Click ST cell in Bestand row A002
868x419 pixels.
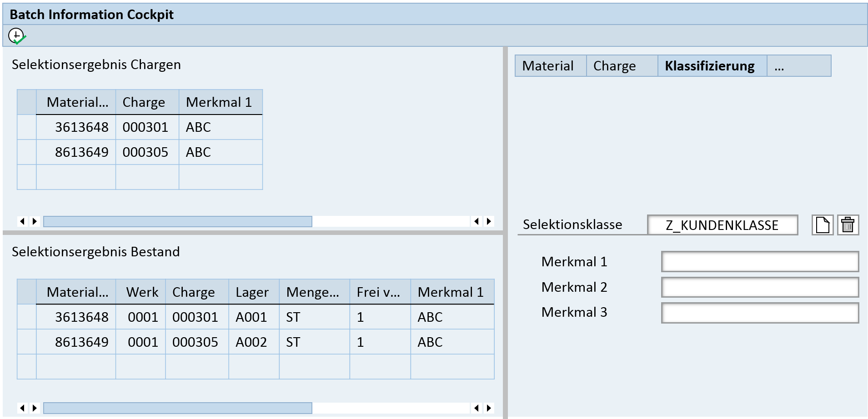click(314, 342)
